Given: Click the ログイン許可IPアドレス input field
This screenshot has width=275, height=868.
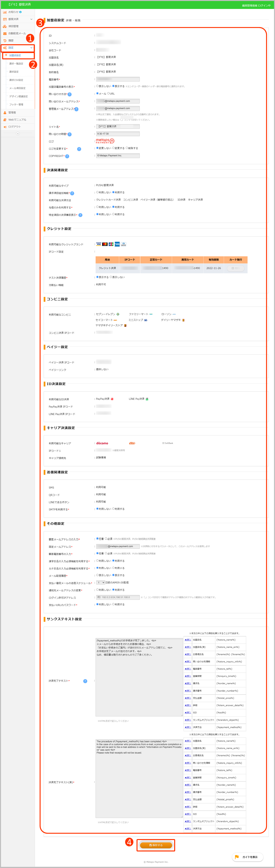Looking at the screenshot, I should [x=118, y=597].
